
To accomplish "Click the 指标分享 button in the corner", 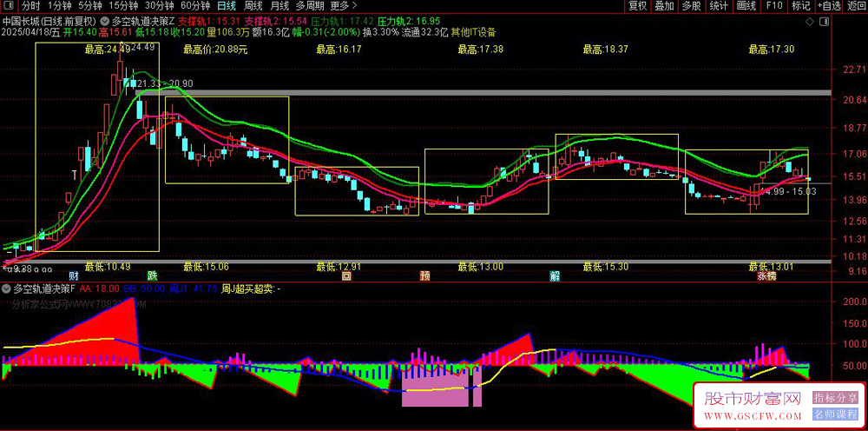I will click(x=836, y=398).
